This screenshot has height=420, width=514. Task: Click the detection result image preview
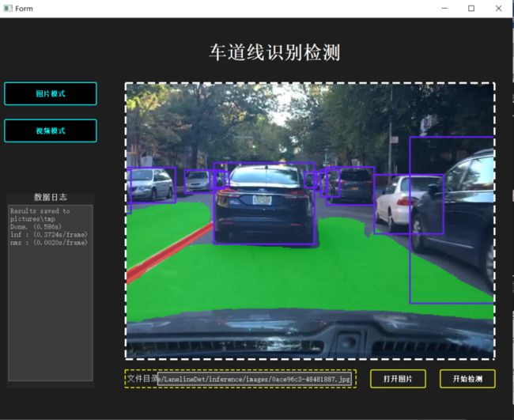point(310,221)
